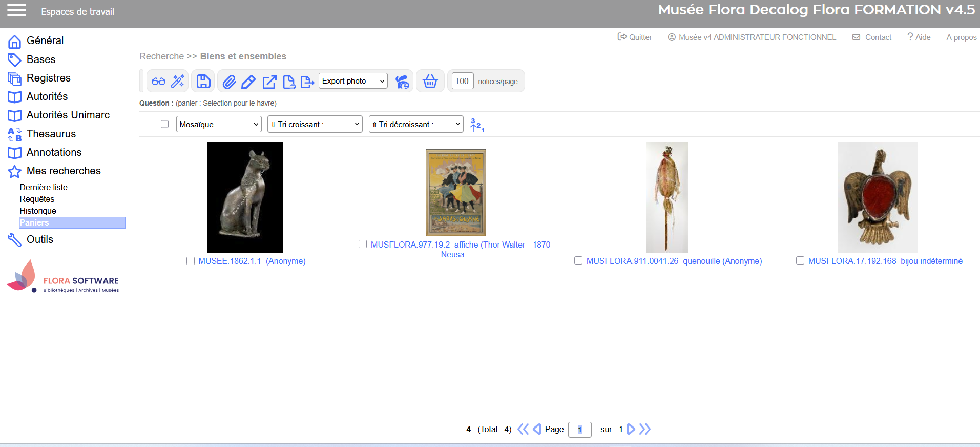980x447 pixels.
Task: Click the numeric sort order icon
Action: 477,125
